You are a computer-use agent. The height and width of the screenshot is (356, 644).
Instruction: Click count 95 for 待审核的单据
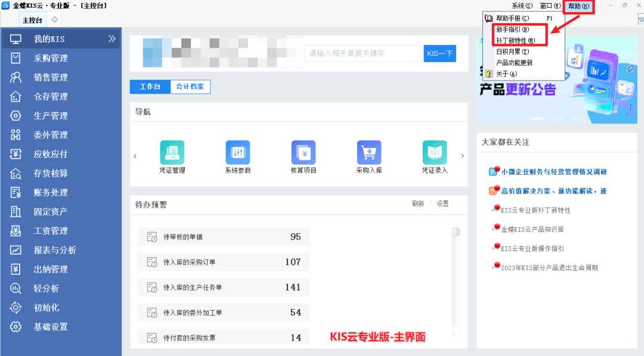click(296, 237)
